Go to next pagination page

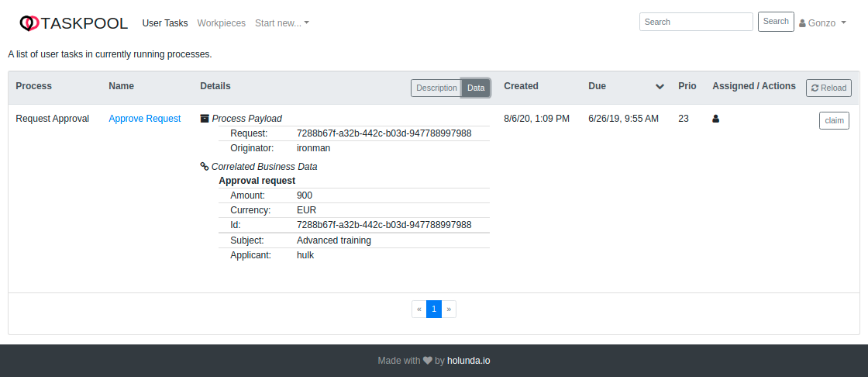pyautogui.click(x=449, y=309)
